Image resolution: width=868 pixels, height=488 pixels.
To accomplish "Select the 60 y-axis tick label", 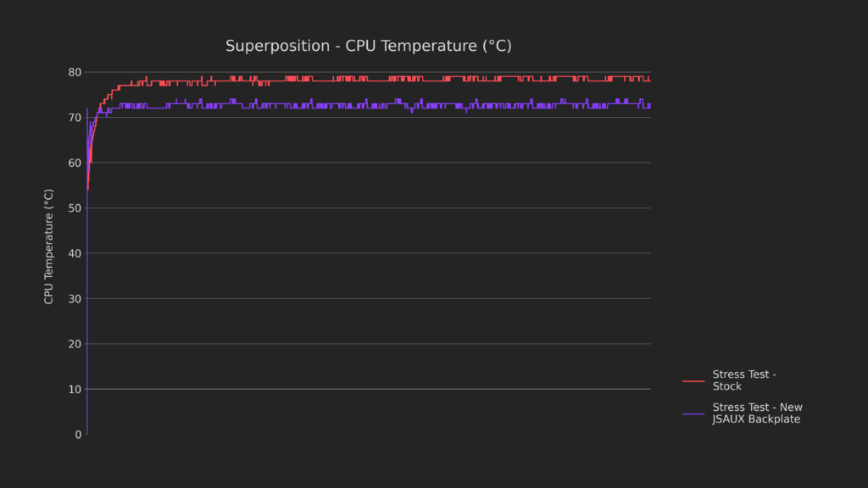I will [75, 163].
